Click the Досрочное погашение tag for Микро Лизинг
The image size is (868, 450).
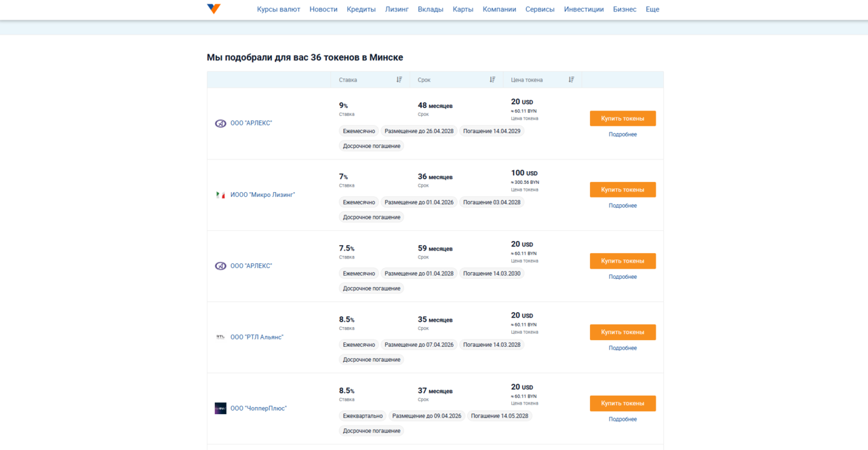click(372, 217)
